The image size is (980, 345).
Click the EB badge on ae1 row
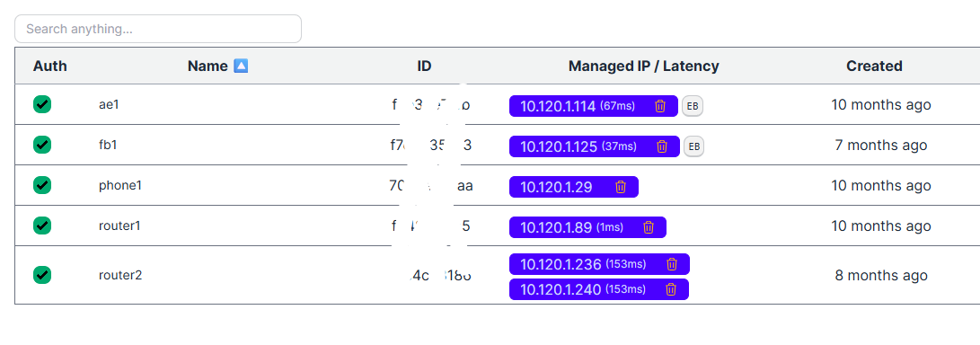(x=693, y=106)
